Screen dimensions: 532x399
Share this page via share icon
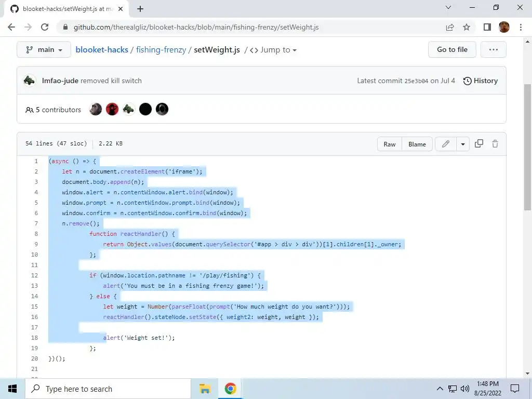click(450, 27)
